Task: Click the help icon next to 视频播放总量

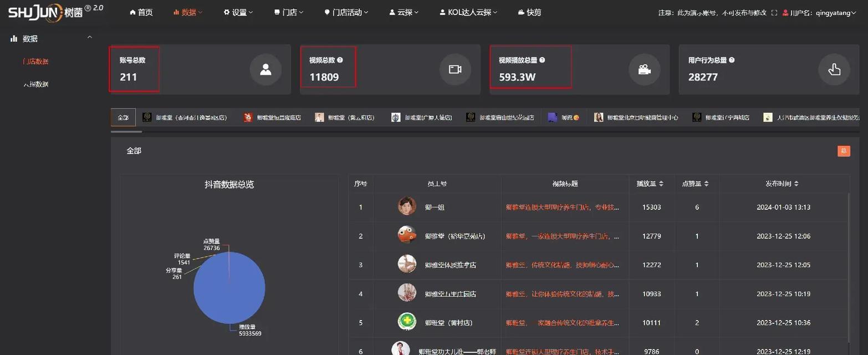Action: click(x=542, y=60)
